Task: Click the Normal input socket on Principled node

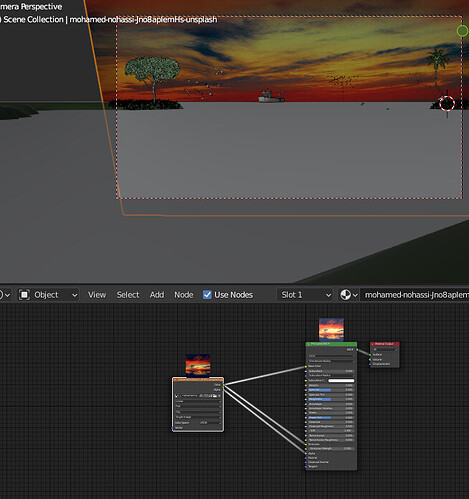Action: (x=306, y=458)
